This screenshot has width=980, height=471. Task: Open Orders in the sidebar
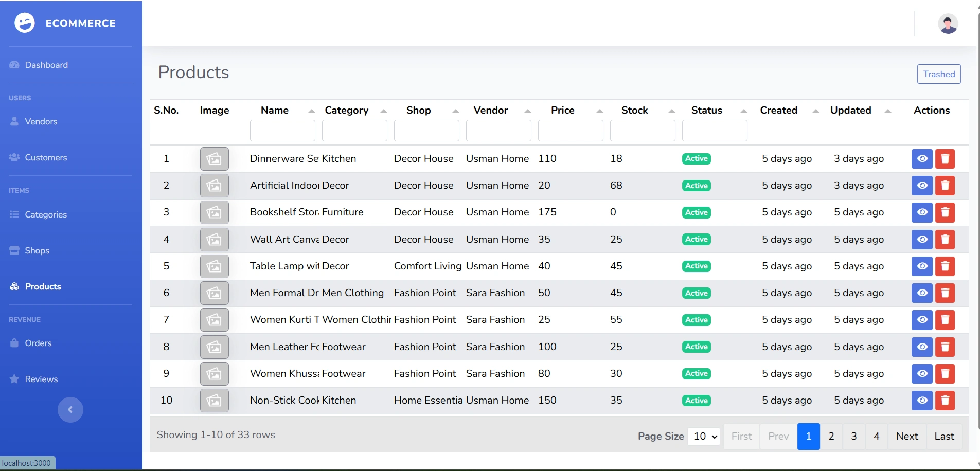(38, 343)
